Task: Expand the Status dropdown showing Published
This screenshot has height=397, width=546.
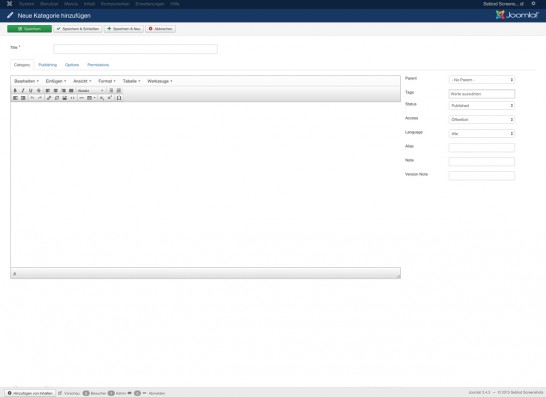Action: (x=481, y=106)
